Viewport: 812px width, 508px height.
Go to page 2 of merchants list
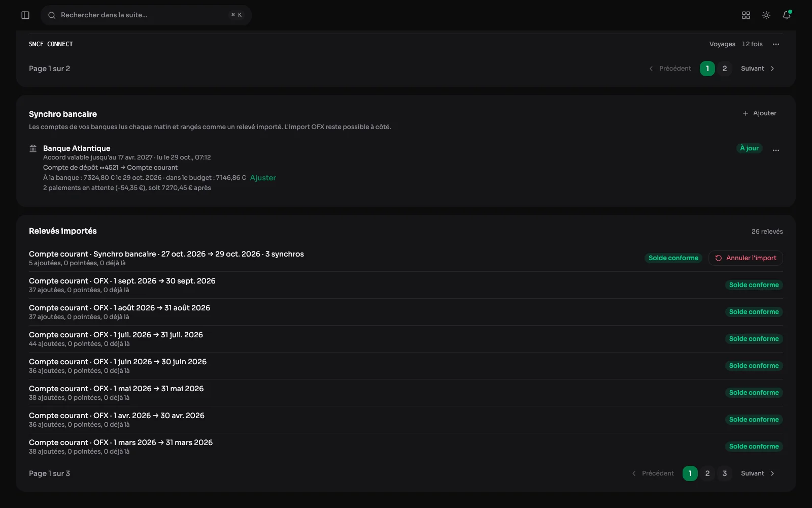[x=725, y=69]
